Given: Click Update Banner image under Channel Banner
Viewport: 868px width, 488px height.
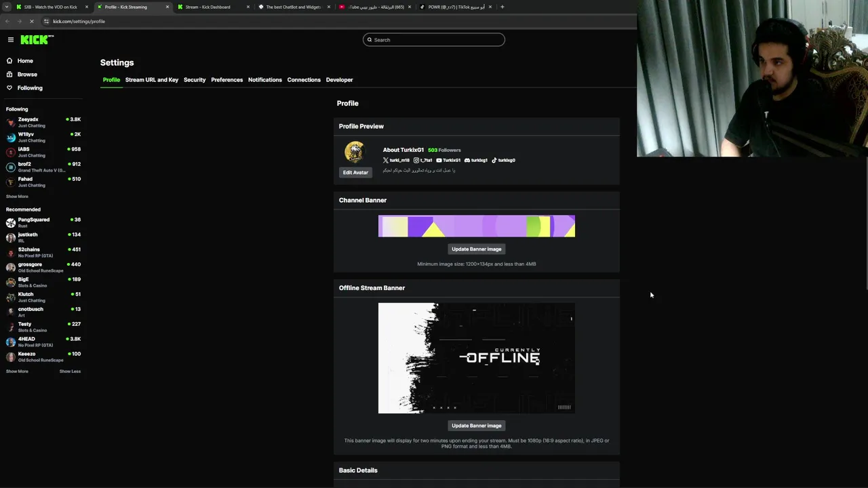Looking at the screenshot, I should [477, 249].
